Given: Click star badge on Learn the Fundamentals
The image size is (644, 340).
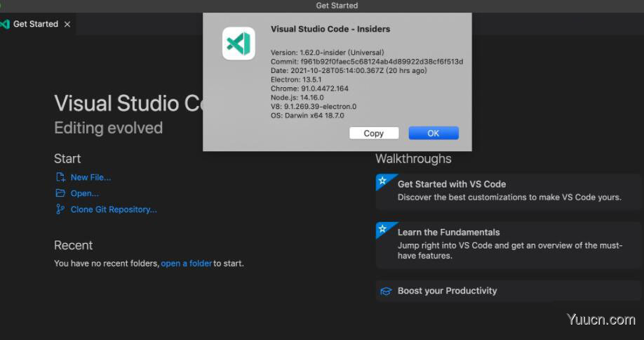Looking at the screenshot, I should coord(383,228).
